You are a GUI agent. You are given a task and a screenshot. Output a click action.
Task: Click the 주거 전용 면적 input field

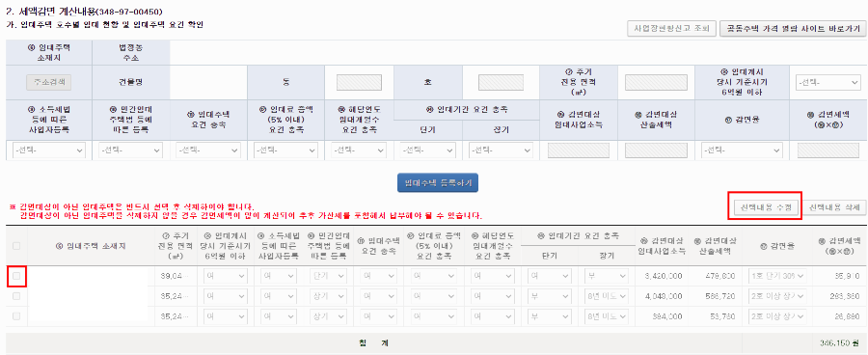[656, 83]
